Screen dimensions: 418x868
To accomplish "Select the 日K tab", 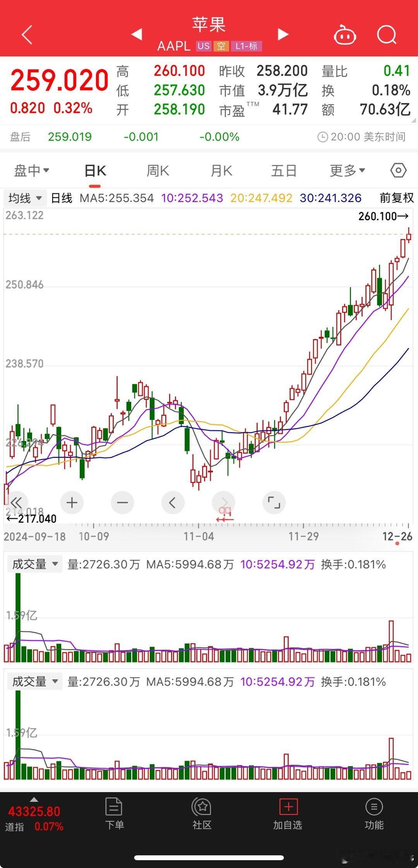I will point(95,171).
